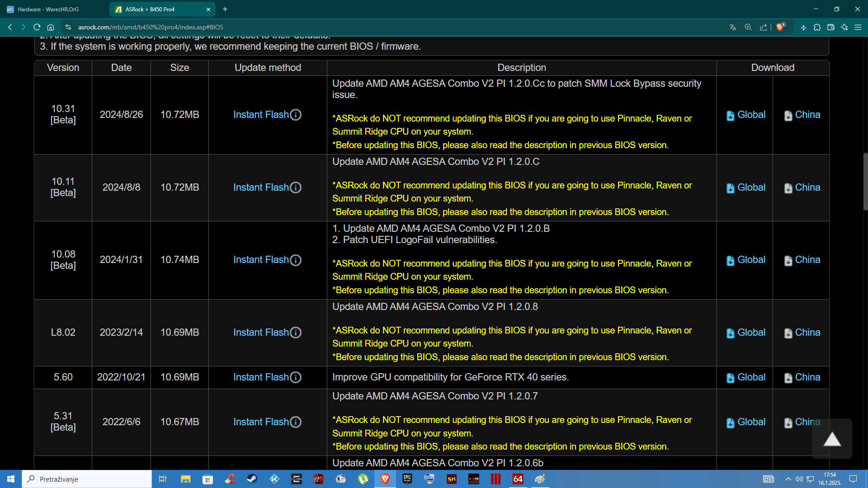Download China BIOS version L8.02
The height and width of the screenshot is (488, 868).
tap(802, 333)
